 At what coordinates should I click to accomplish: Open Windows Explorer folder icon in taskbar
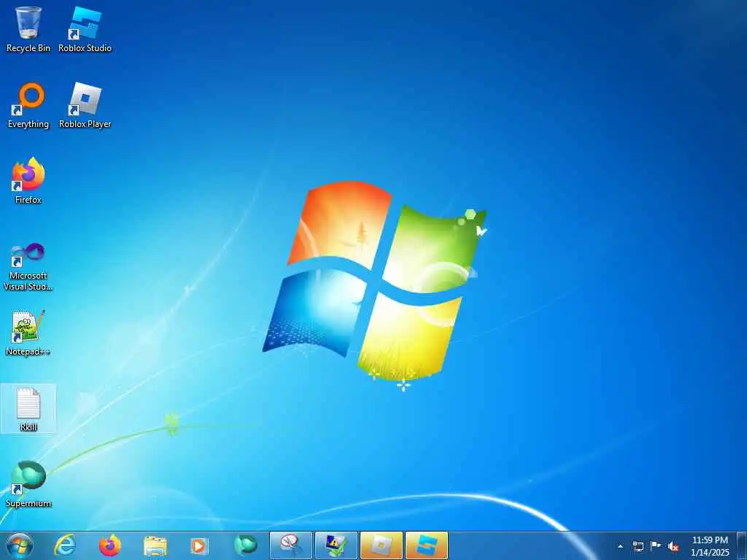pyautogui.click(x=155, y=545)
